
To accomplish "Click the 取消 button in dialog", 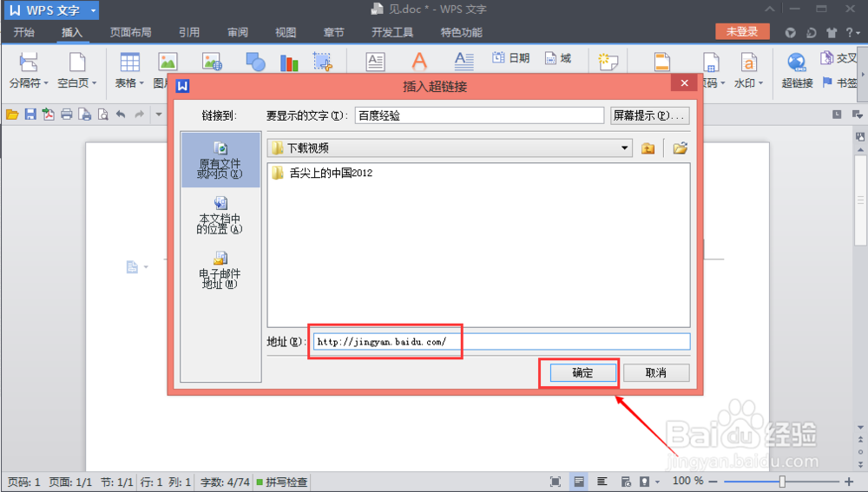I will coord(656,373).
